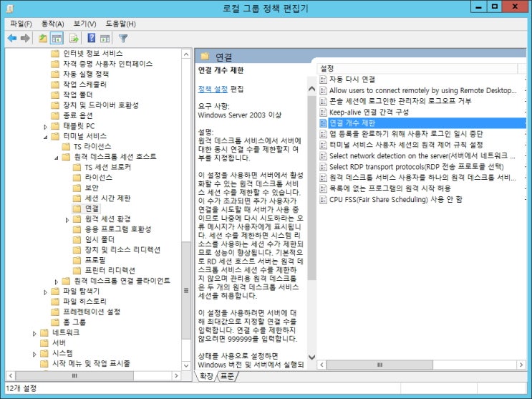Open the 동작(A) menu
The width and height of the screenshot is (532, 399).
pyautogui.click(x=52, y=24)
